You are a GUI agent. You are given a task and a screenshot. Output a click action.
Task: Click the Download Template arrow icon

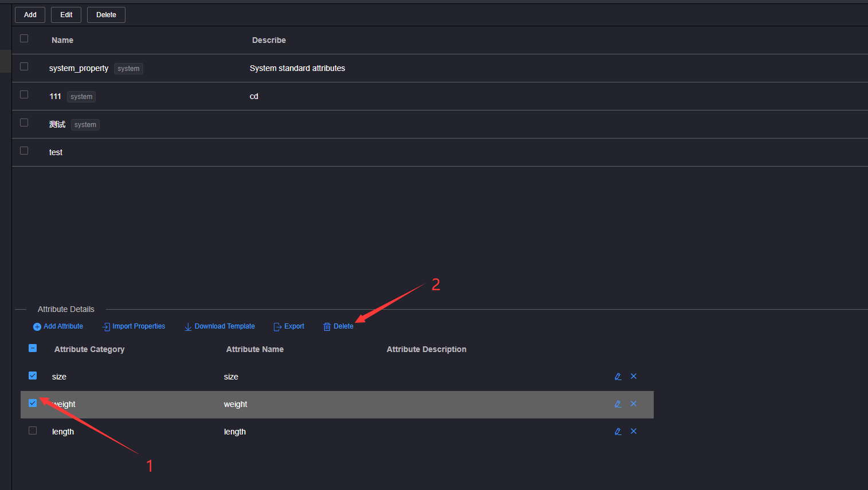point(188,327)
